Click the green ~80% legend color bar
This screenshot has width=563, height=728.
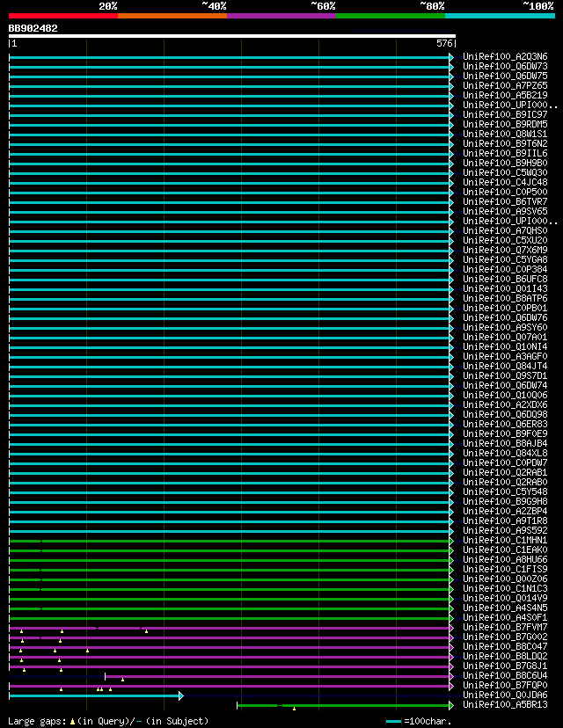click(391, 16)
